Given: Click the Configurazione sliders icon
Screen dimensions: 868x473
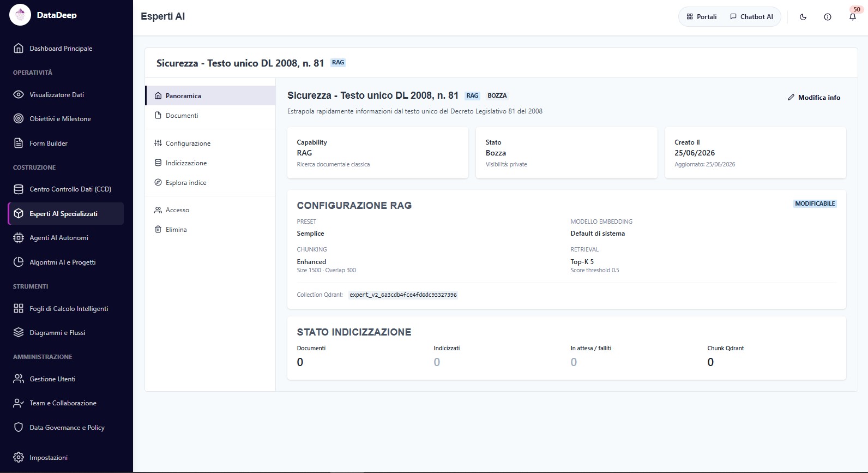Looking at the screenshot, I should [x=158, y=143].
